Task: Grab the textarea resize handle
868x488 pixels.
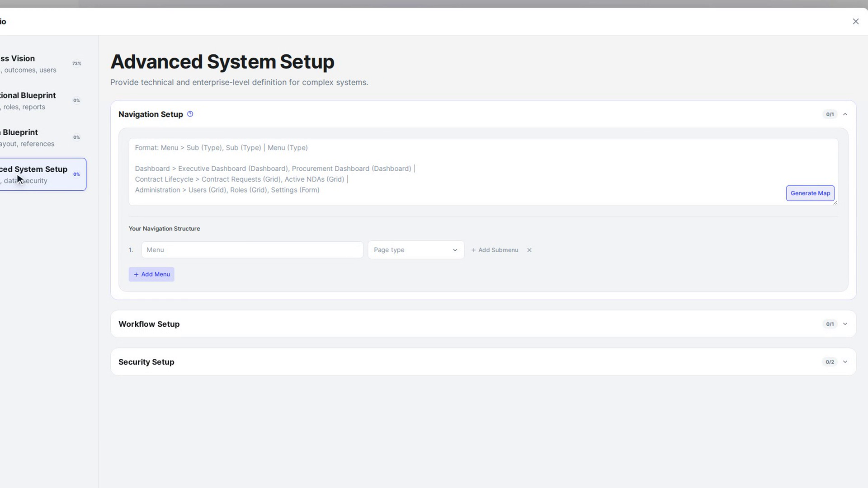Action: pyautogui.click(x=835, y=203)
